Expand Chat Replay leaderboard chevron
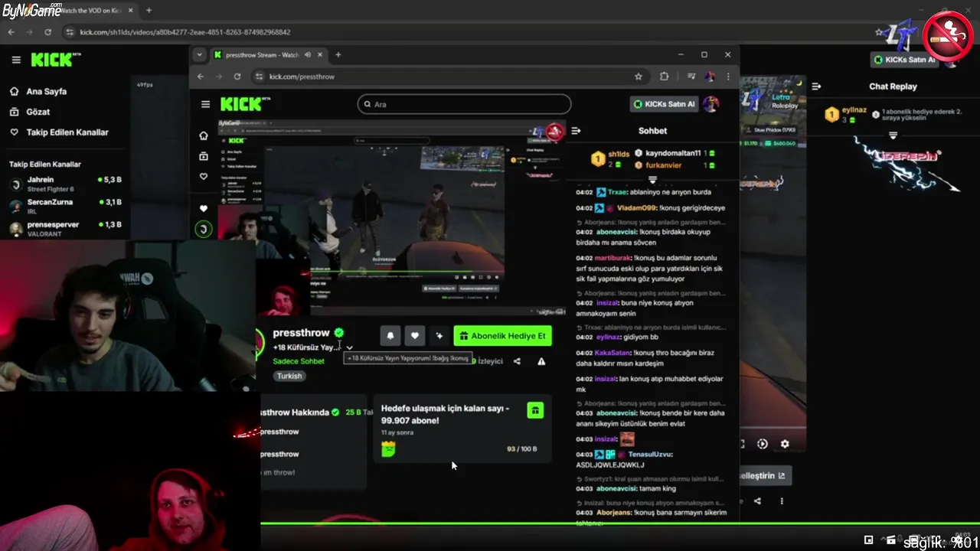Screen dimensions: 980x551 click(x=893, y=135)
